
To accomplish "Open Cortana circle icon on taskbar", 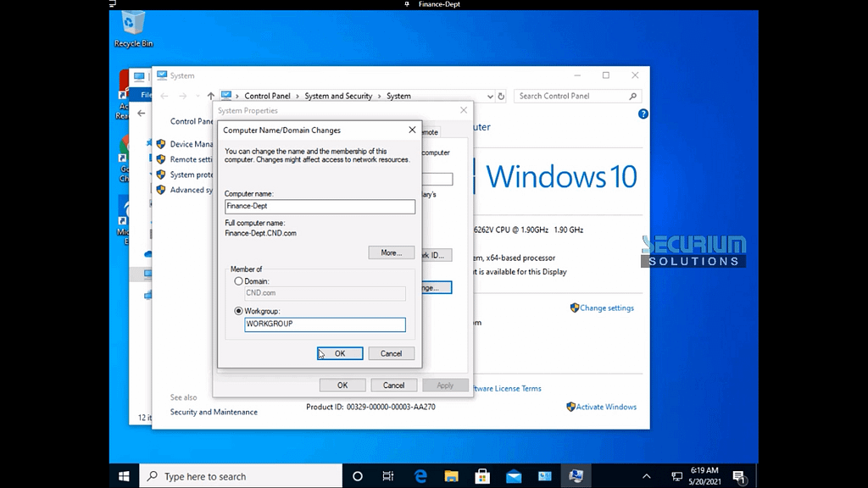I will coord(358,476).
